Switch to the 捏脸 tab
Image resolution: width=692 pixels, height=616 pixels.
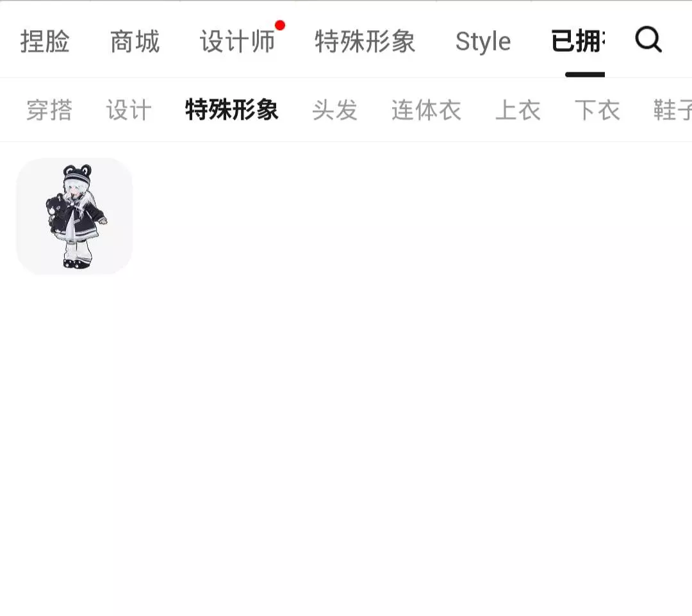pos(45,42)
